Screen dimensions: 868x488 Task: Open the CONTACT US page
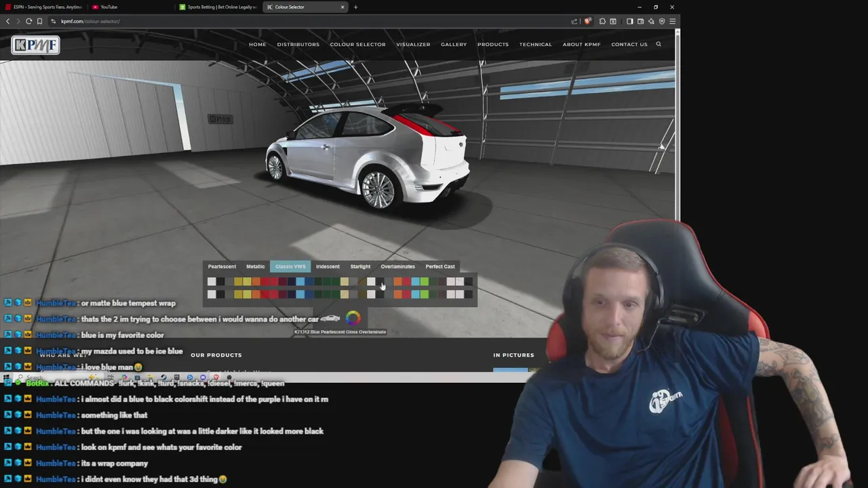[x=629, y=44]
